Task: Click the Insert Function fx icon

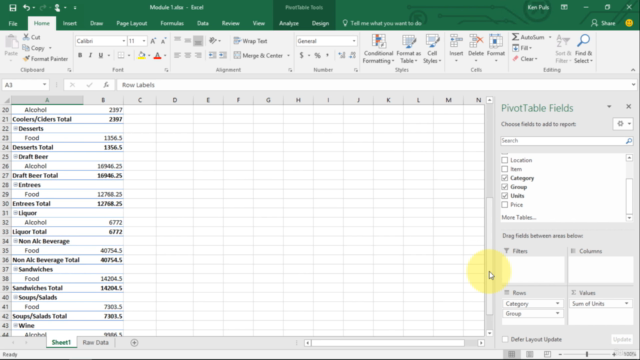Action: click(x=106, y=85)
